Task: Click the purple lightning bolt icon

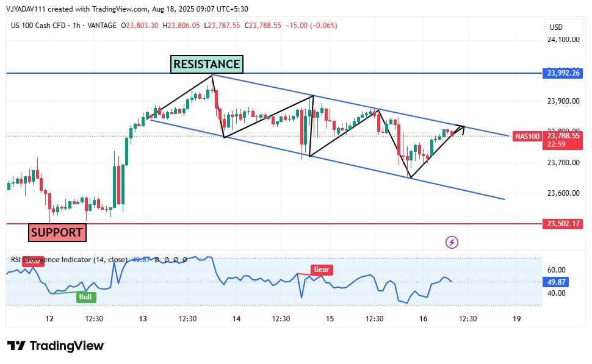Action: 452,242
